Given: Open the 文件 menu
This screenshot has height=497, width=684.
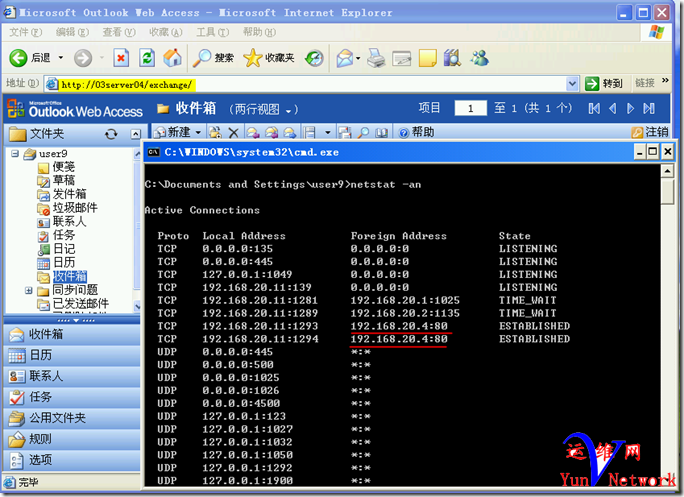Looking at the screenshot, I should click(26, 32).
